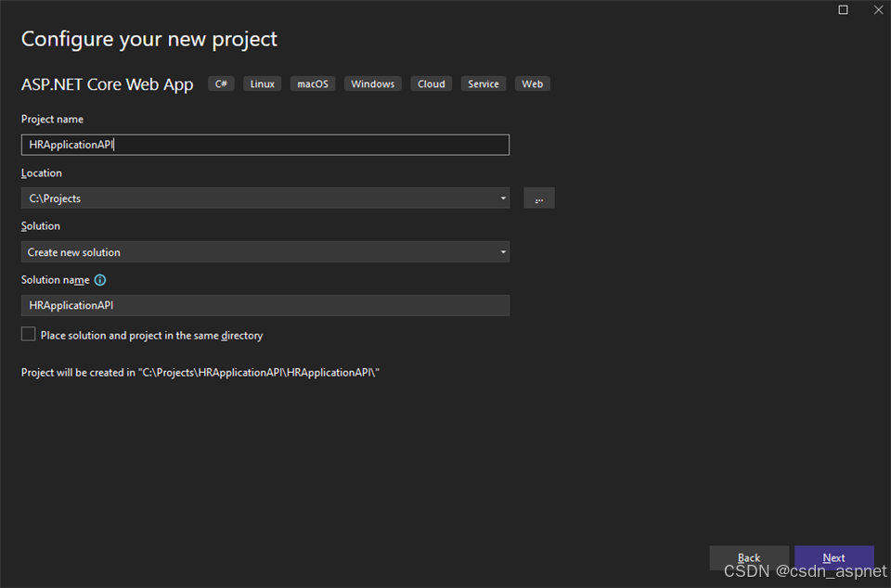Click the Solution name label

[x=56, y=280]
